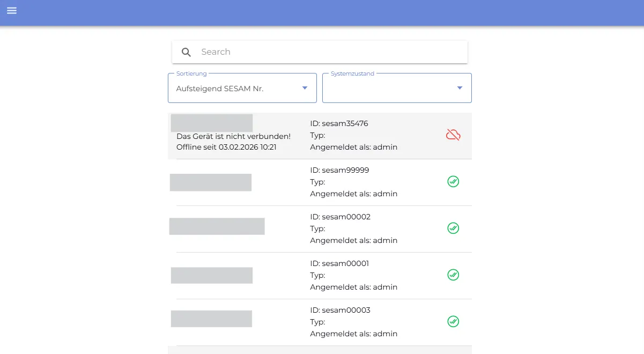Click the green status checkmark for sesam00002
The height and width of the screenshot is (354, 644).
tap(453, 228)
